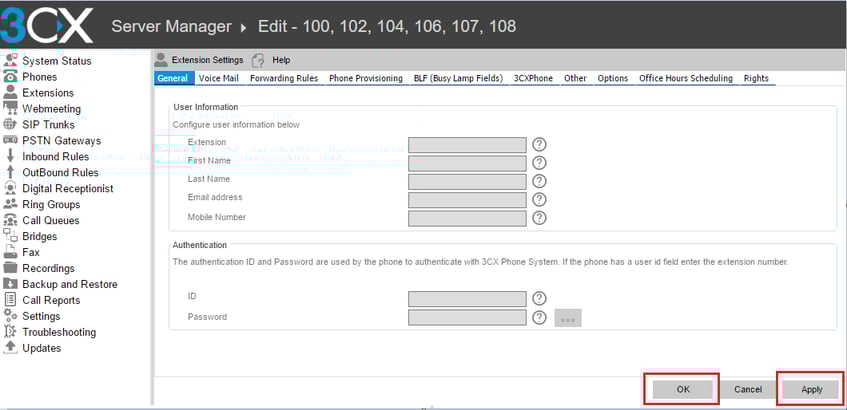Open the Rights tab
The height and width of the screenshot is (410, 847).
[756, 78]
